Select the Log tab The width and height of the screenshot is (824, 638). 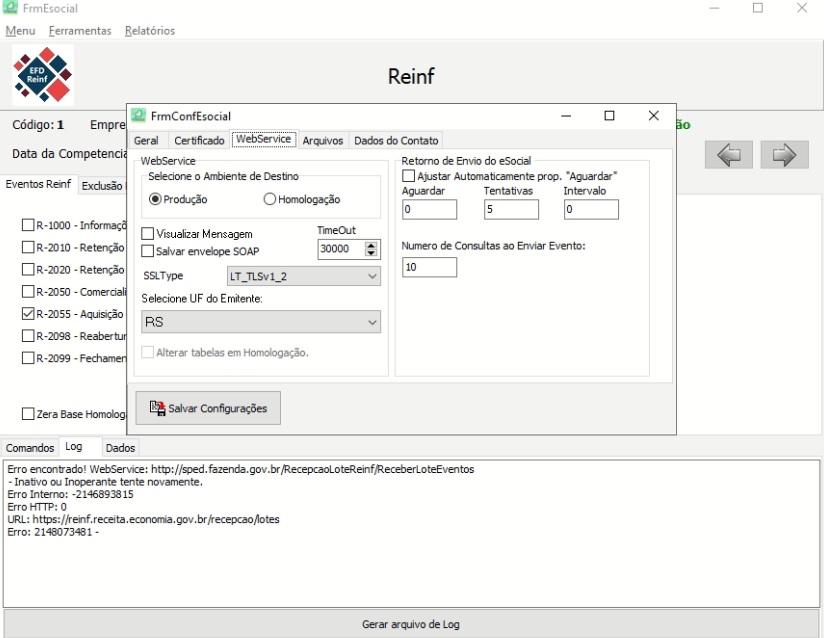pyautogui.click(x=74, y=446)
